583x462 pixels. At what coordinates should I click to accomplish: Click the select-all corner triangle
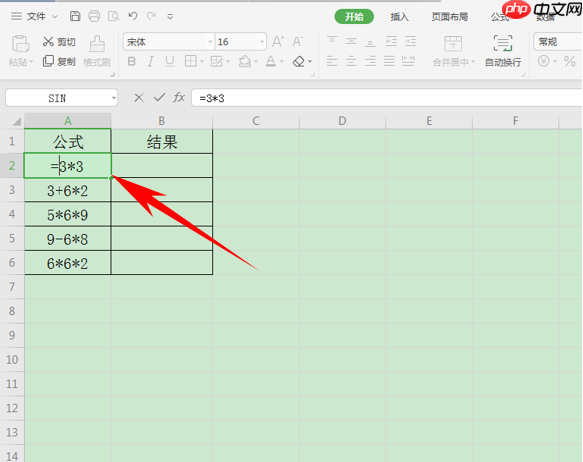pos(17,122)
